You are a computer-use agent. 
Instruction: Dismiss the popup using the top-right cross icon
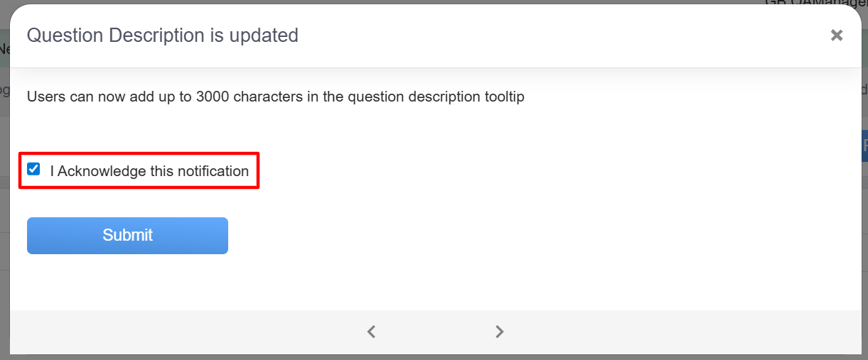click(837, 36)
